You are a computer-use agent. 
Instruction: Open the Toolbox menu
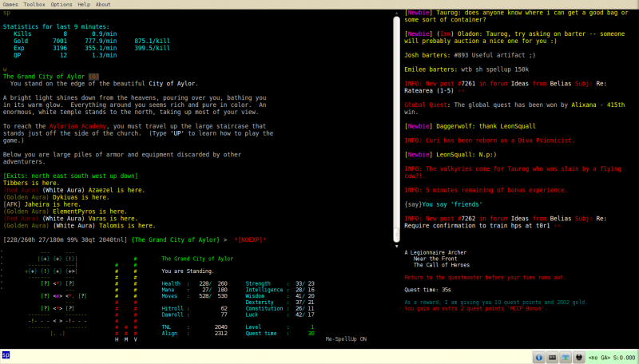tap(34, 5)
